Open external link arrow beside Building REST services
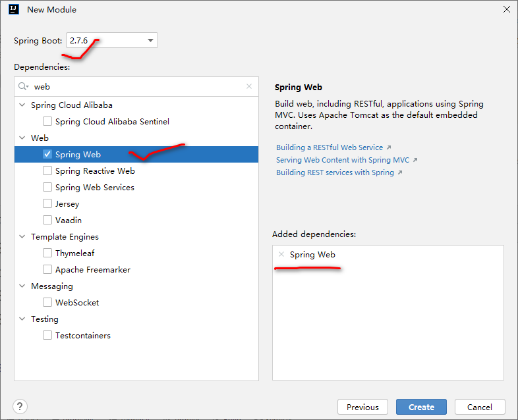518x420 pixels. (x=400, y=172)
